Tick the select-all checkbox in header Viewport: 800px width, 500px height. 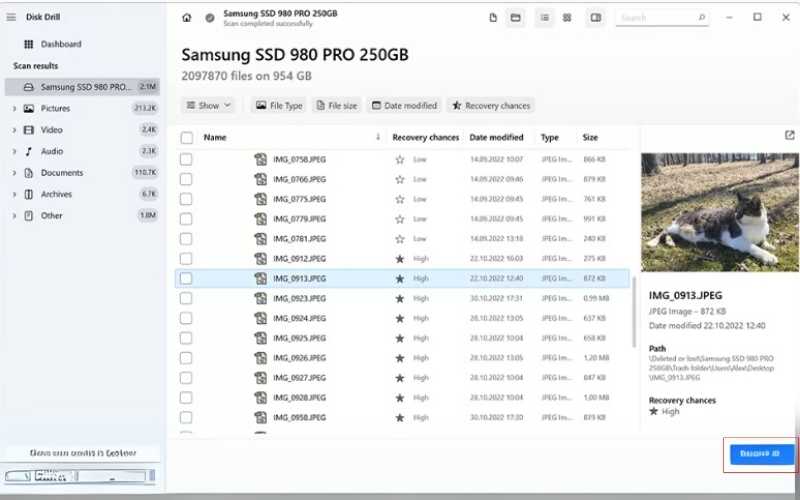point(187,138)
